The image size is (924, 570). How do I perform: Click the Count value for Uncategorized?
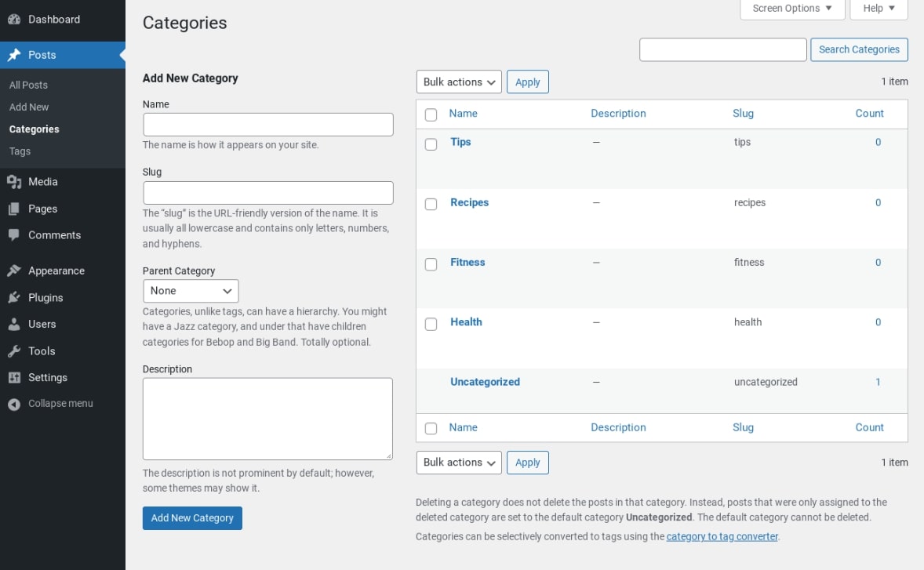point(877,382)
